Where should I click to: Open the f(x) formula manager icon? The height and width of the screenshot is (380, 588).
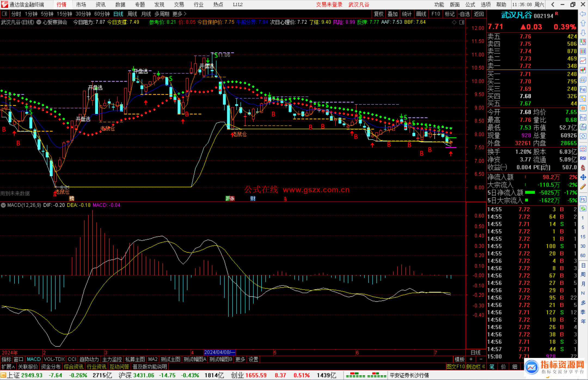pos(583,127)
